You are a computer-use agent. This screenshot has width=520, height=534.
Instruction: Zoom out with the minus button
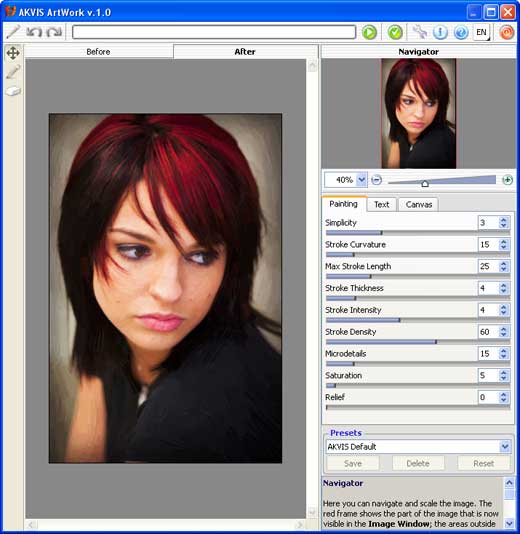pos(376,179)
